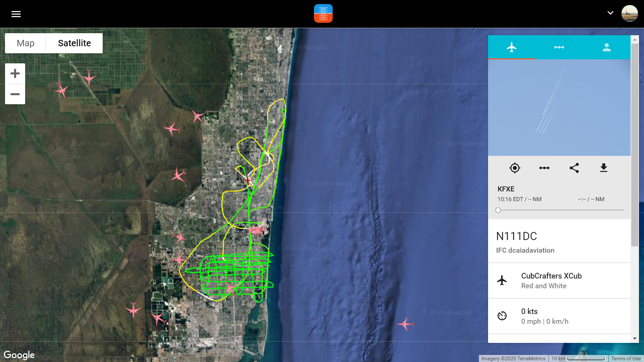This screenshot has width=644, height=362.
Task: Click the route waypoints icon below photo
Action: point(544,168)
